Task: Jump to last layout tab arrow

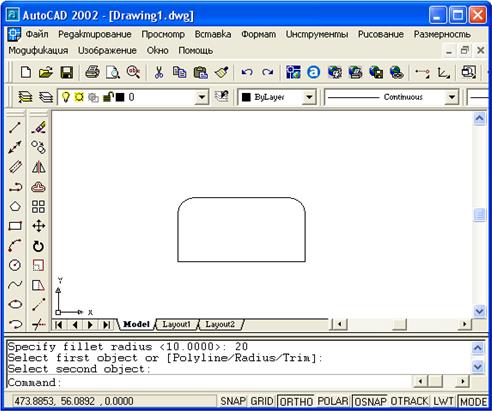Action: point(106,325)
